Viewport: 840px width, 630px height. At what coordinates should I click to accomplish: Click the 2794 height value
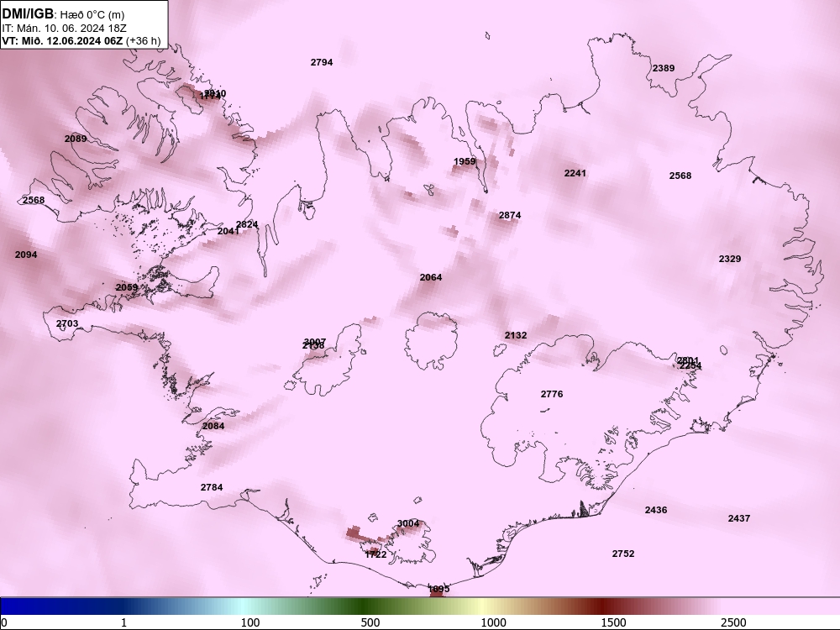[322, 62]
